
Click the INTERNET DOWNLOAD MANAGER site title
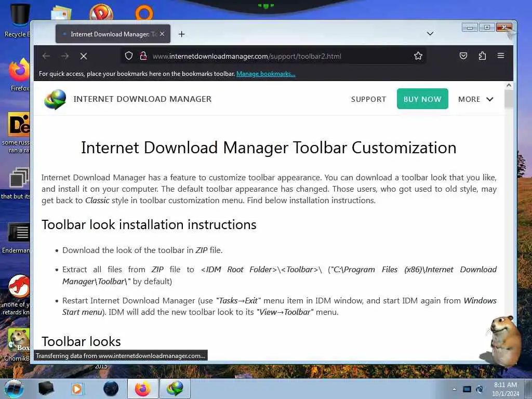142,99
